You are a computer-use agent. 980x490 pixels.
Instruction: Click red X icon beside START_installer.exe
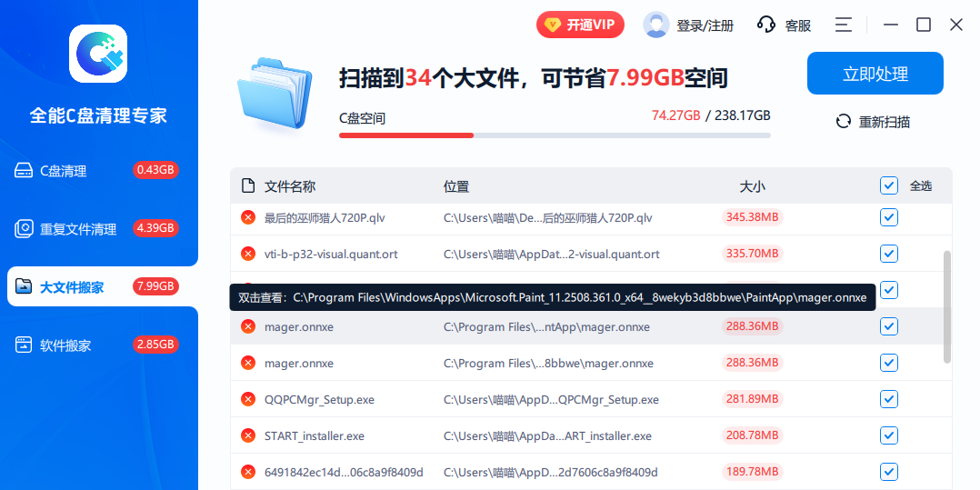click(247, 435)
